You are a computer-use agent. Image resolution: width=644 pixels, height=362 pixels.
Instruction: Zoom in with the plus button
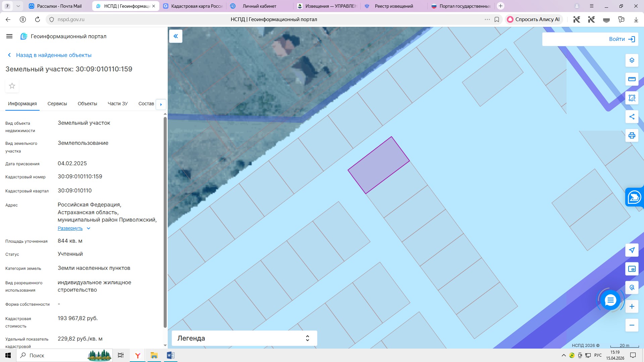[632, 306]
